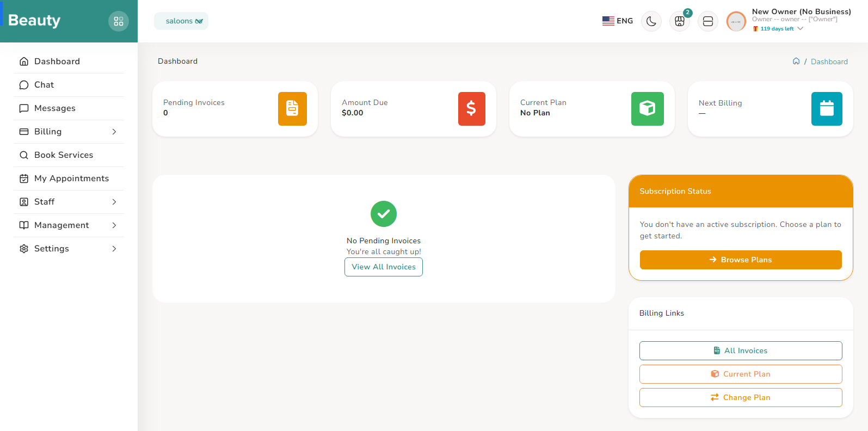Click the No Plan value text

click(x=535, y=113)
